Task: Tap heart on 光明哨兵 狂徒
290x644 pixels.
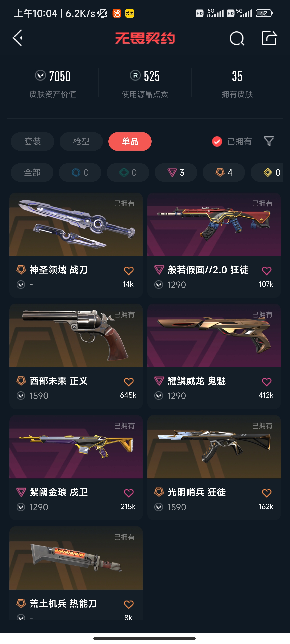Action: pyautogui.click(x=266, y=493)
